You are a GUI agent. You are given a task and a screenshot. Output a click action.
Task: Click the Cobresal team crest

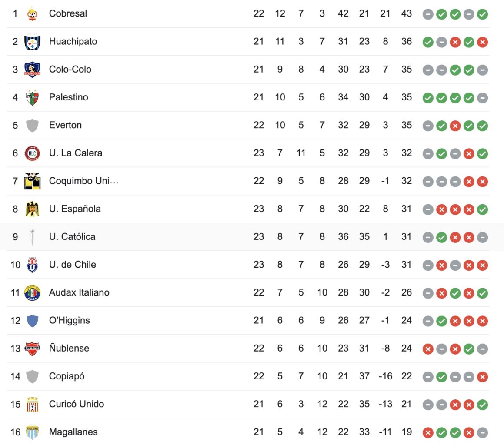pos(32,14)
